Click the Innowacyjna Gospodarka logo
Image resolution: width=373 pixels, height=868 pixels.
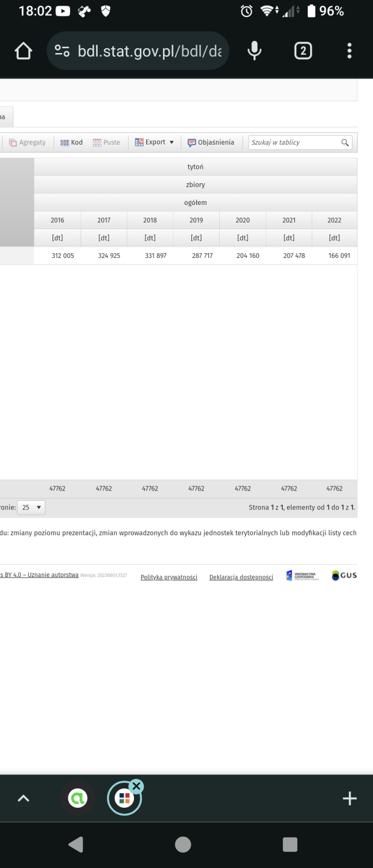302,576
